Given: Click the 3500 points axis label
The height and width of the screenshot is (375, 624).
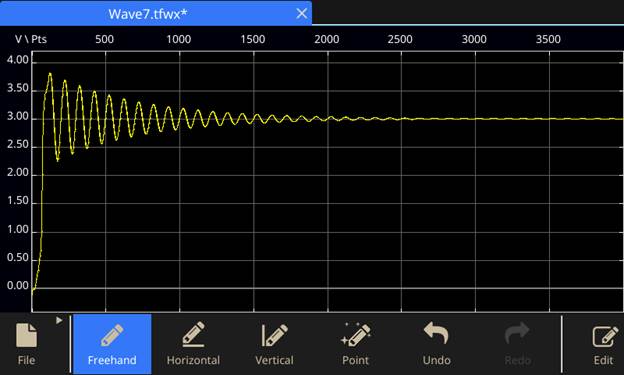Looking at the screenshot, I should click(x=548, y=39).
